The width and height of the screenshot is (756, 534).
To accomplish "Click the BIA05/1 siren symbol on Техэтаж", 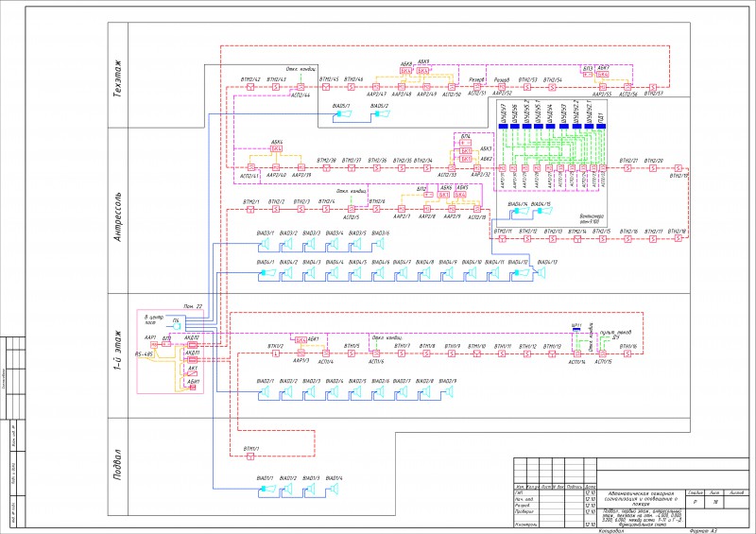I will coord(343,113).
